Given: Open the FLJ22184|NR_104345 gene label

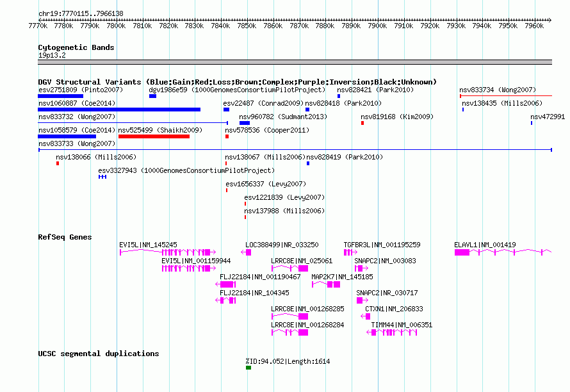Looking at the screenshot, I should pos(254,293).
